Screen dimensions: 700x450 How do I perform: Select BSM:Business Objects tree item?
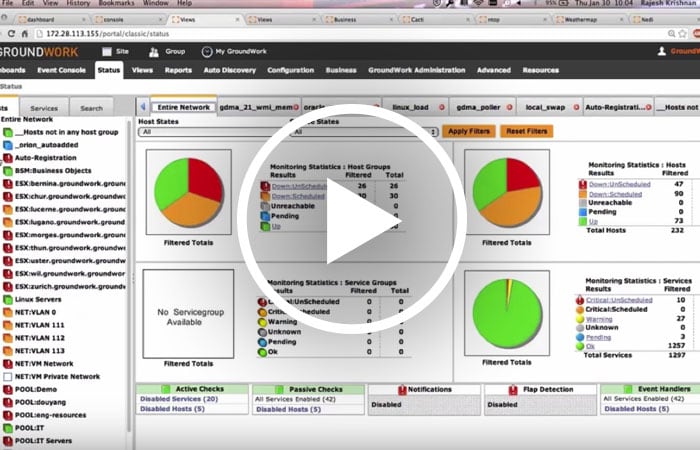(53, 171)
